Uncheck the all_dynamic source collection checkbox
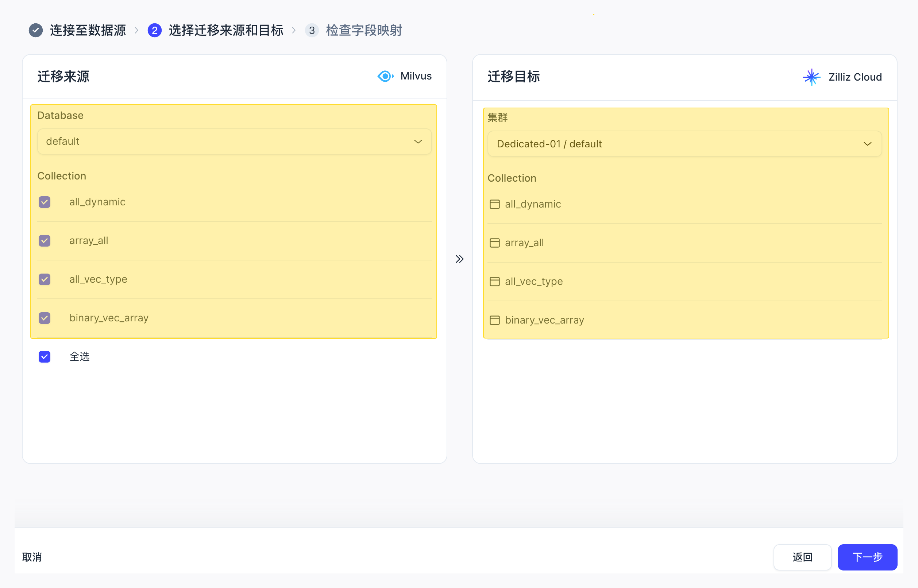The image size is (918, 588). (x=45, y=202)
